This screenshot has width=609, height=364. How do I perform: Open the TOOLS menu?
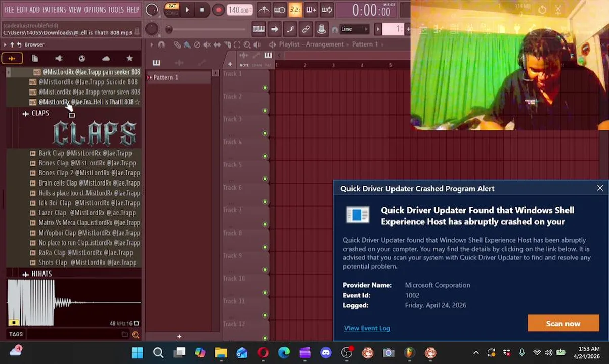[116, 10]
